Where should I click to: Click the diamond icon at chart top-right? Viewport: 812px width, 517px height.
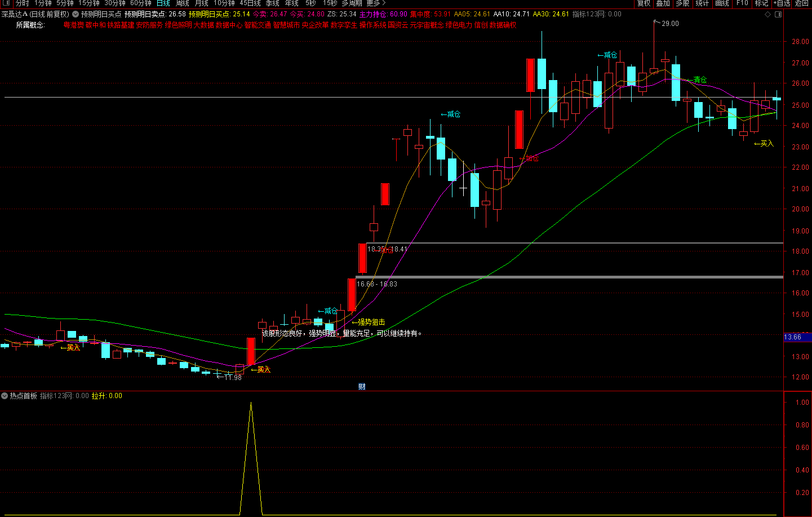click(x=767, y=14)
